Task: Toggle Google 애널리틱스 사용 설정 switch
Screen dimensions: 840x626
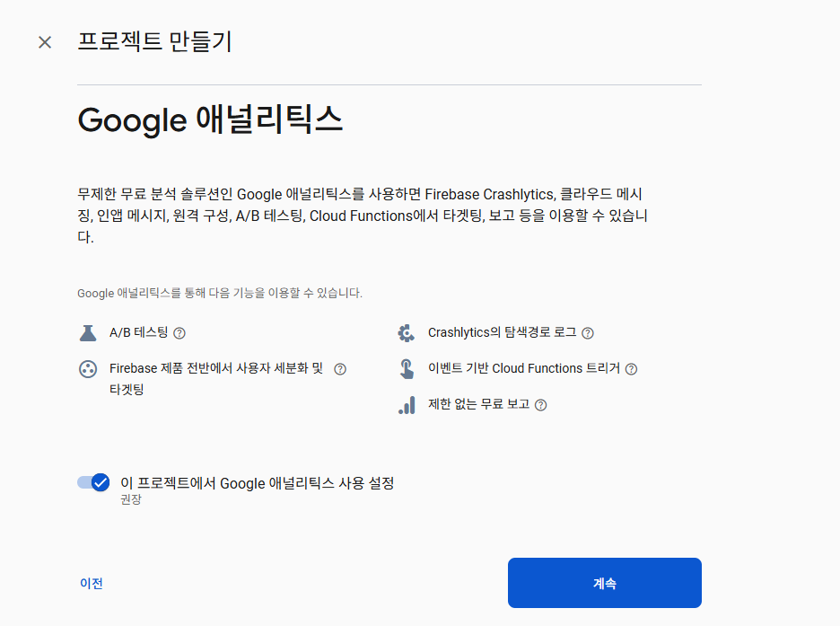Action: [93, 482]
